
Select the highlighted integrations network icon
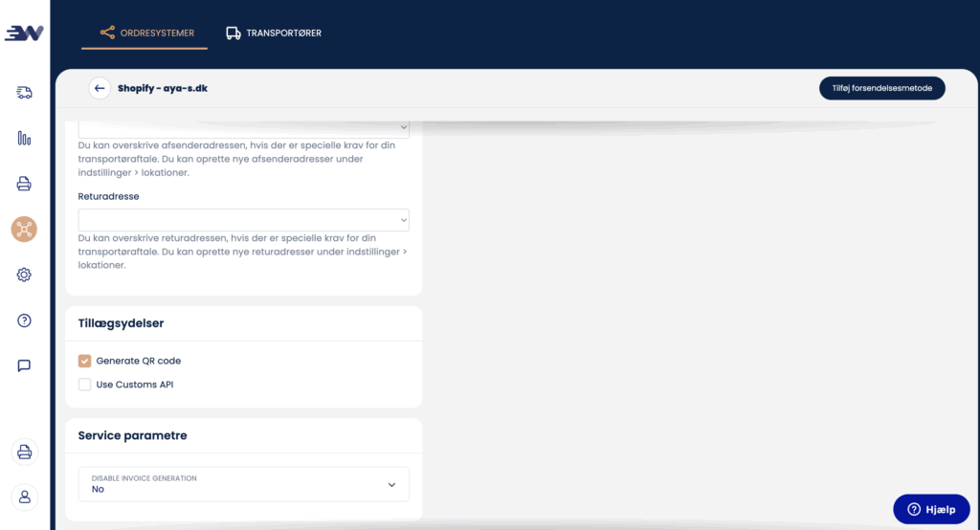point(24,229)
